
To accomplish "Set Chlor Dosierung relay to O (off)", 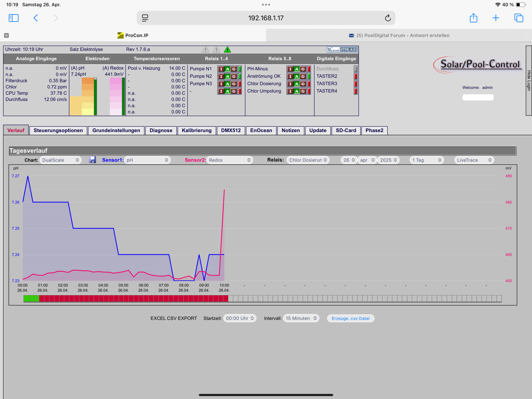I will pos(303,84).
